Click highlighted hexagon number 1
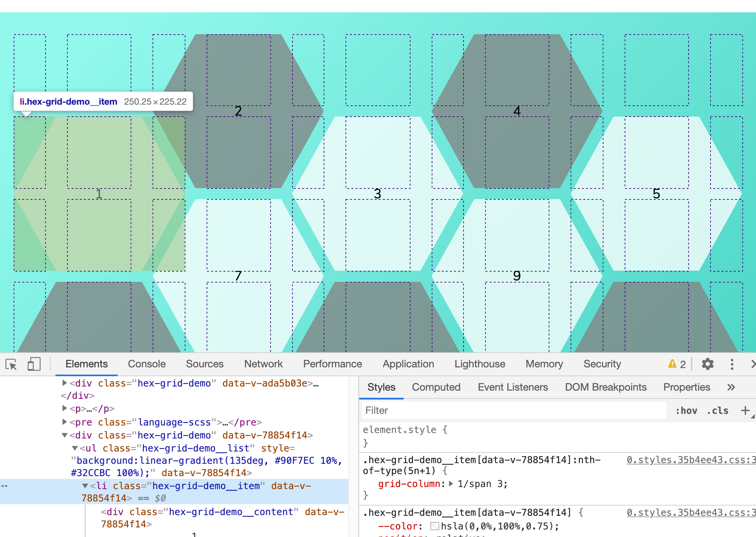This screenshot has width=756, height=537. coord(99,194)
